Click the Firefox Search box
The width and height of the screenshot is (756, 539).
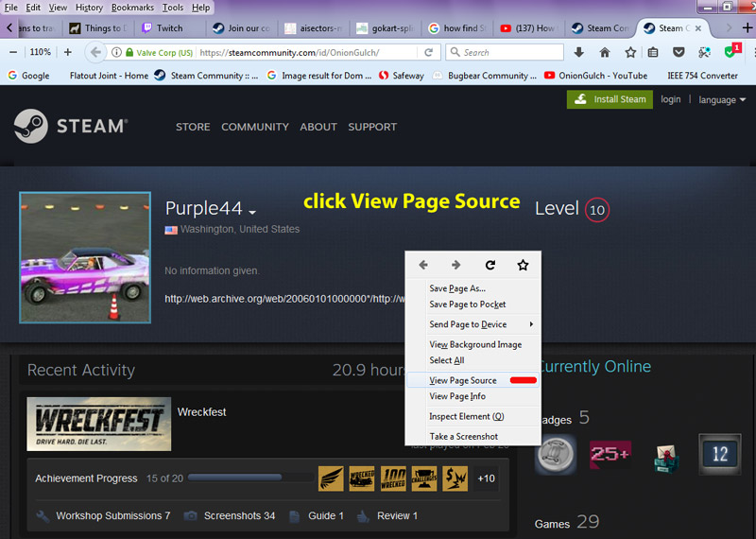(x=505, y=52)
